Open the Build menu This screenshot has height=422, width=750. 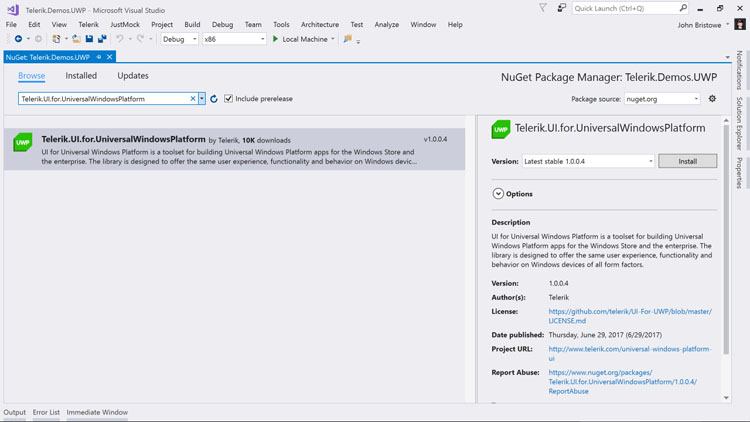pyautogui.click(x=192, y=24)
